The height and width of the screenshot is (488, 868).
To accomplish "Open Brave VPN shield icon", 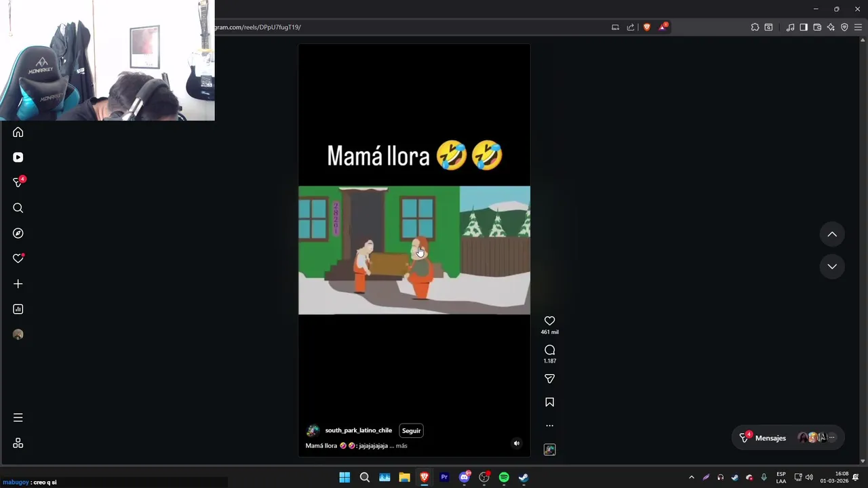I will pos(844,27).
